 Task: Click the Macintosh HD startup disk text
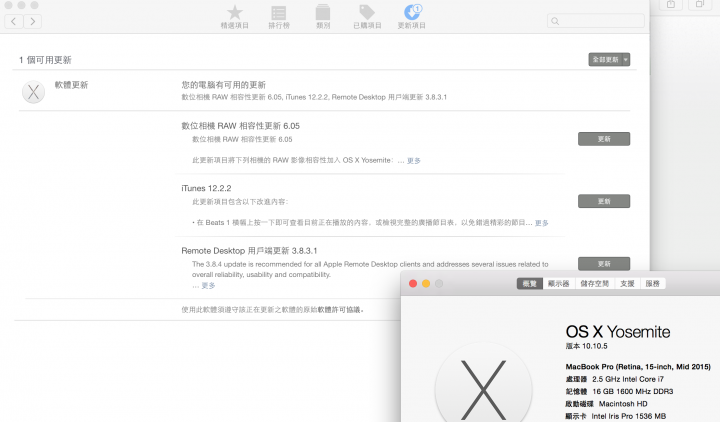623,404
